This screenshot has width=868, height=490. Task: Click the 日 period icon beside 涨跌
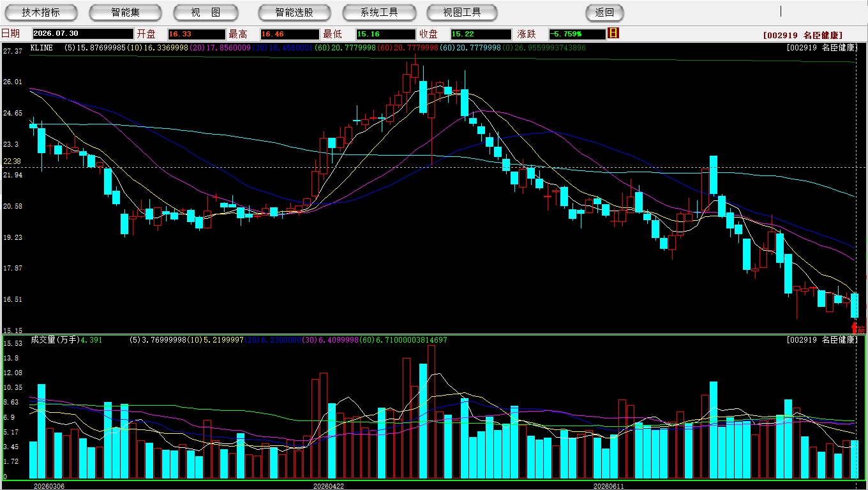click(613, 33)
